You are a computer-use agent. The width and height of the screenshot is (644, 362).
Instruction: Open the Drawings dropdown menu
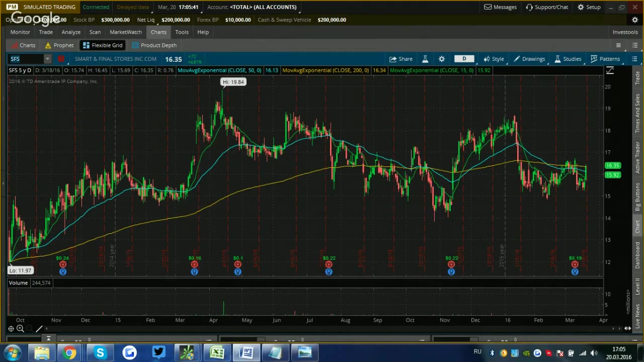pyautogui.click(x=529, y=59)
